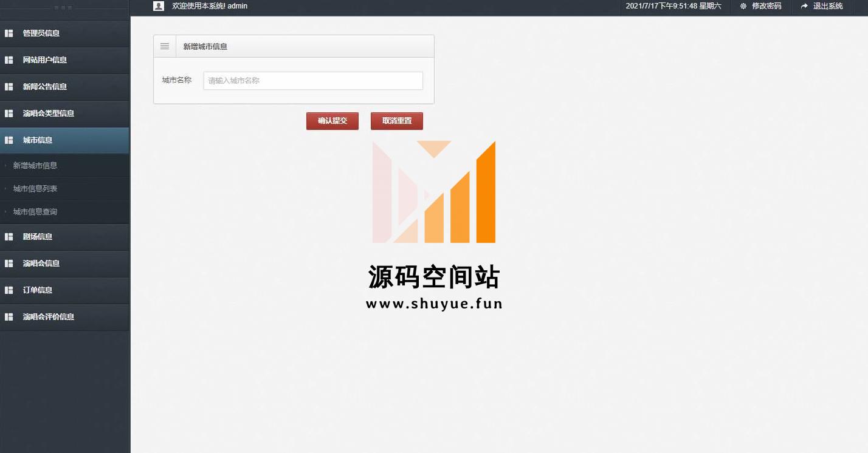Expand the 演唱会信息 menu
The image size is (868, 453).
(x=64, y=264)
